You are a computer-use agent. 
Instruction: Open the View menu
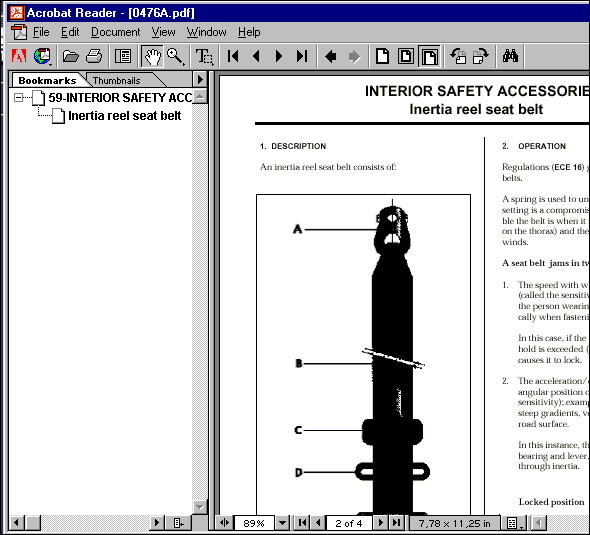point(163,32)
